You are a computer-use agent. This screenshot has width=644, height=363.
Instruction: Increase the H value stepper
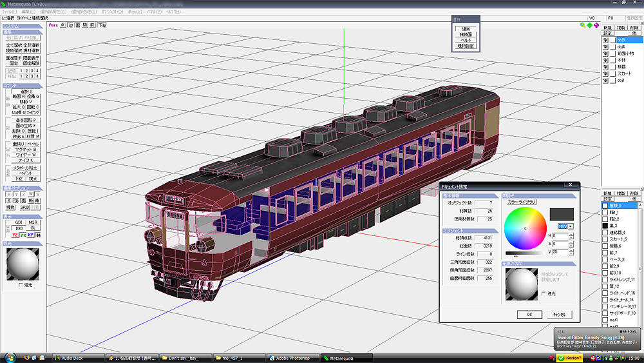coord(571,234)
